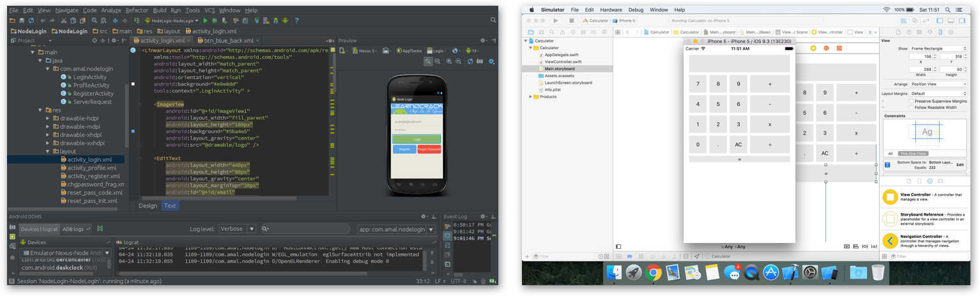Collapse the layout folder in project tree
Screen dimensions: 980x296
tap(48, 152)
